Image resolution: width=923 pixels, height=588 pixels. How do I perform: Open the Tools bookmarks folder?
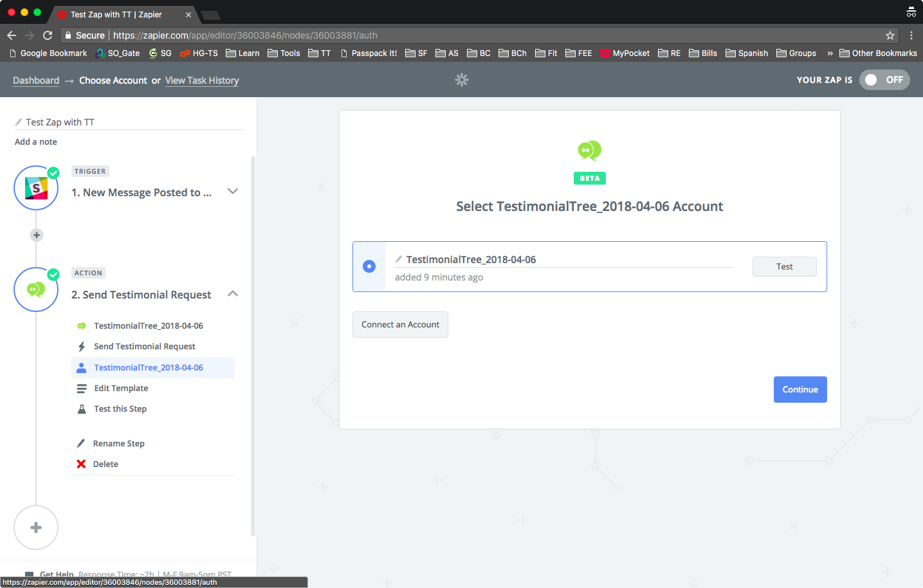pos(284,53)
